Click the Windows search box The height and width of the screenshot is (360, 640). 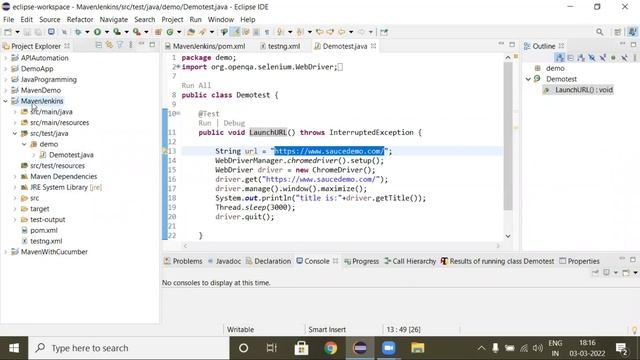[129, 348]
